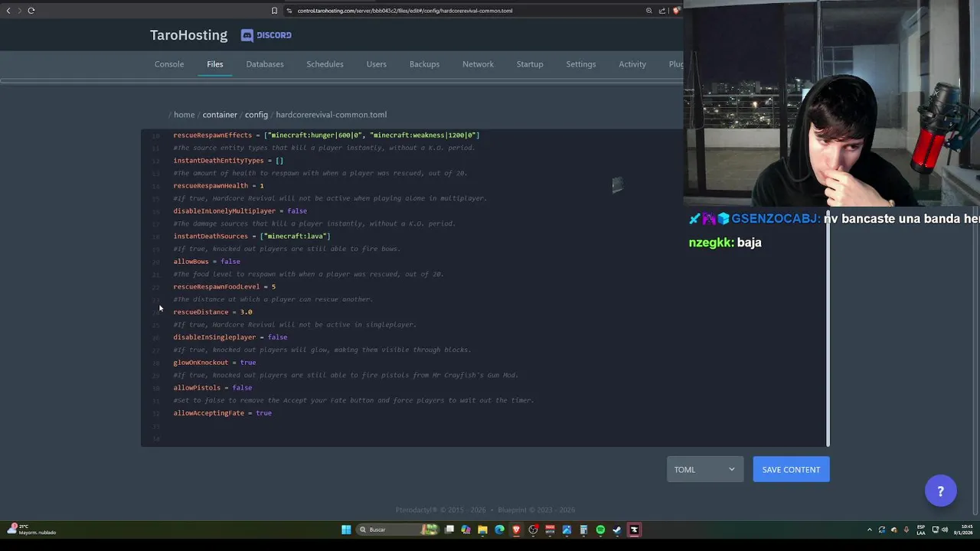
Task: Open File Explorer from taskbar
Action: (482, 530)
